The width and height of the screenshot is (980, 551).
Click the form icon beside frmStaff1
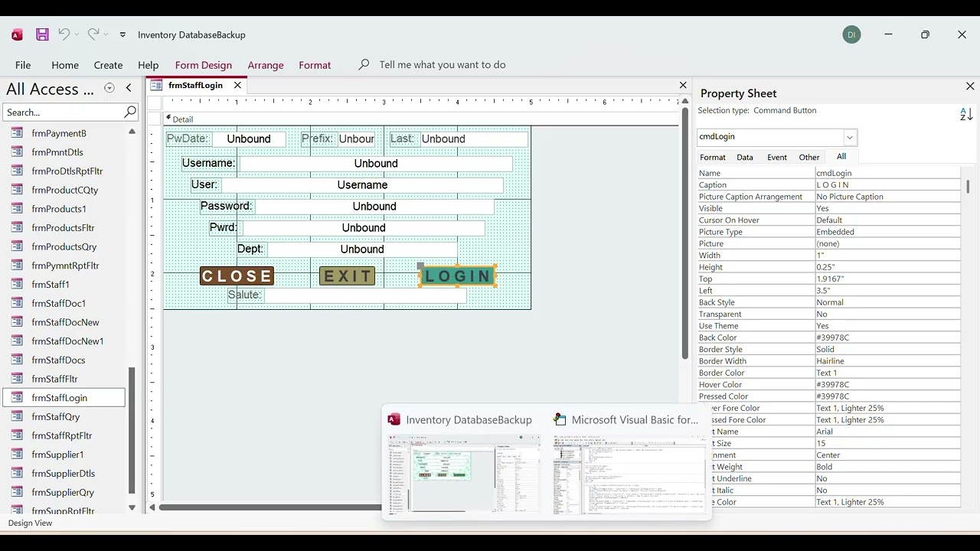pos(17,284)
